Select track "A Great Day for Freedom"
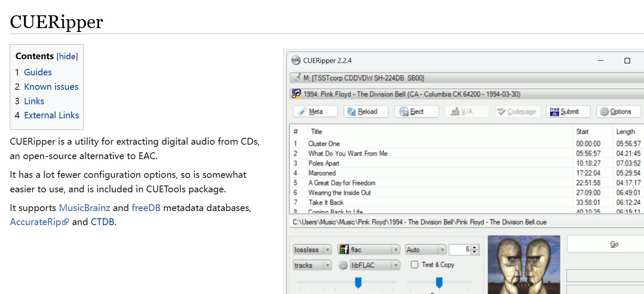The image size is (644, 294). click(342, 183)
